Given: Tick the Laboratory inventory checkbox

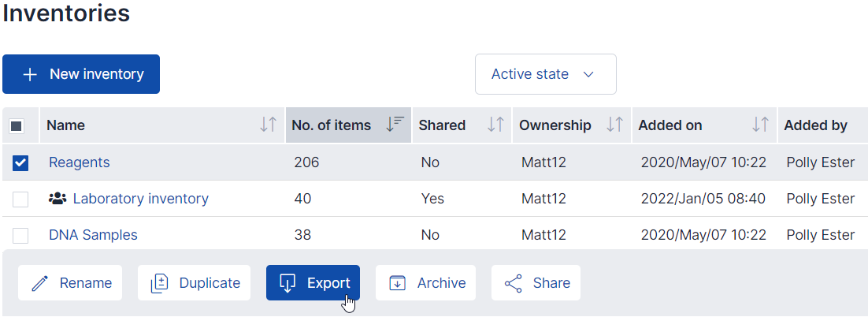Looking at the screenshot, I should 20,199.
